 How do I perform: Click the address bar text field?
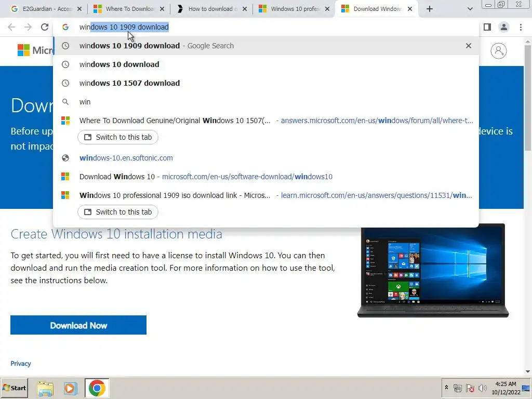[x=266, y=27]
